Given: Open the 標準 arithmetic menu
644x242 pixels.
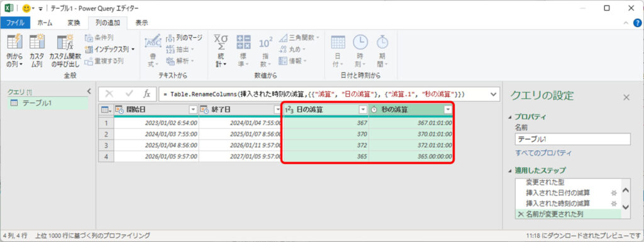Looking at the screenshot, I should click(x=243, y=51).
